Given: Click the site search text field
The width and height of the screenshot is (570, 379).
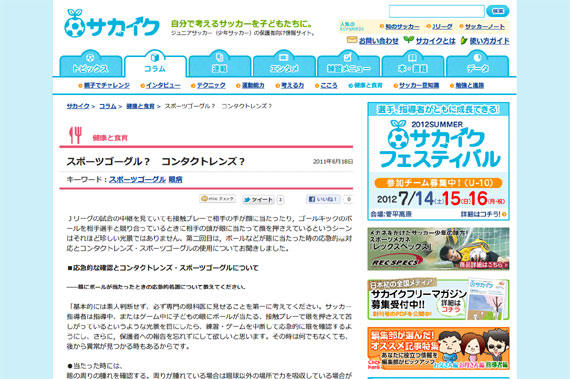Looking at the screenshot, I should (436, 11).
